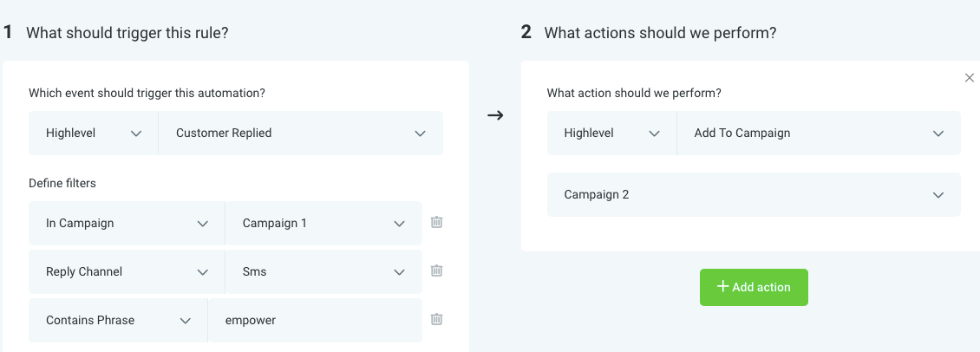Open the In Campaign filter type dropdown
The height and width of the screenshot is (352, 980).
[x=127, y=223]
